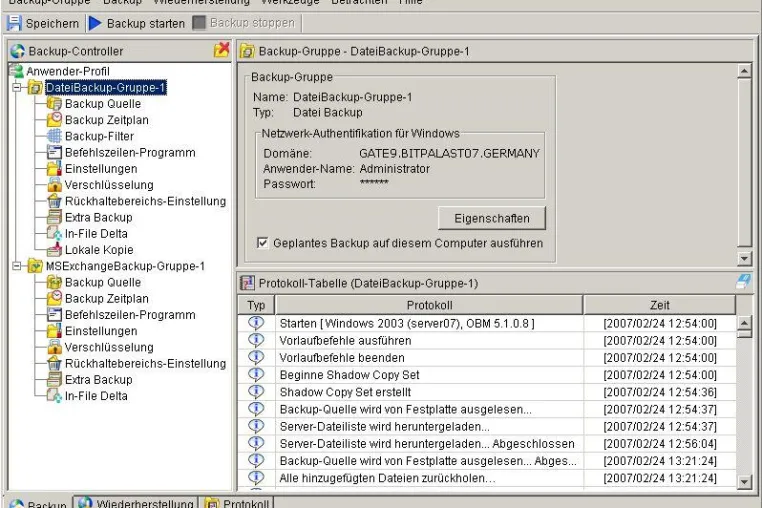Click the Anwender-Profil user icon
This screenshot has height=508, width=762.
(17, 71)
